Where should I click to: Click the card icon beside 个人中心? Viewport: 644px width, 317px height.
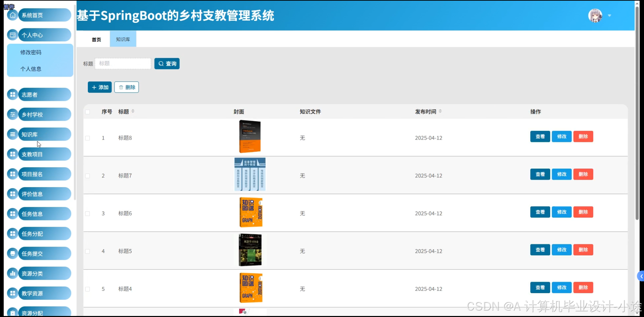click(12, 35)
